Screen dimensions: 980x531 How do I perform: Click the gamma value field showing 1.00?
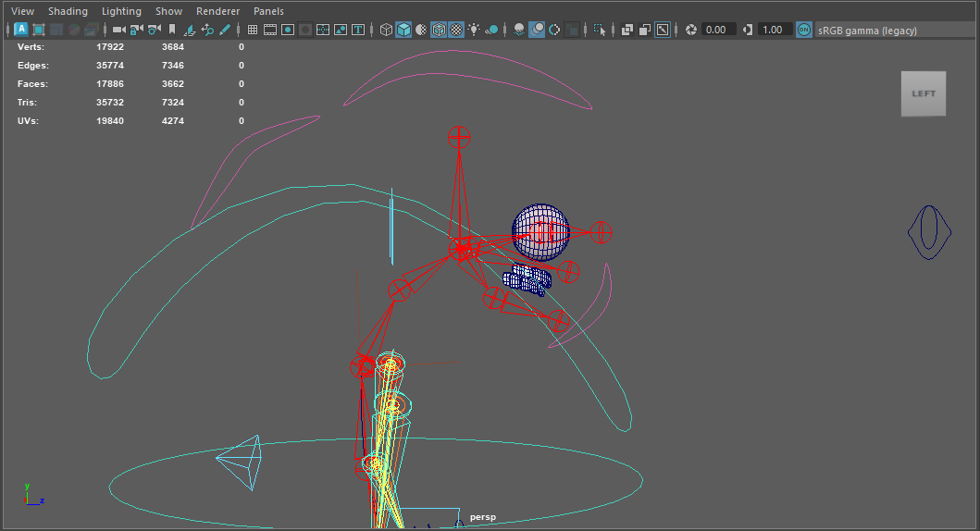773,30
